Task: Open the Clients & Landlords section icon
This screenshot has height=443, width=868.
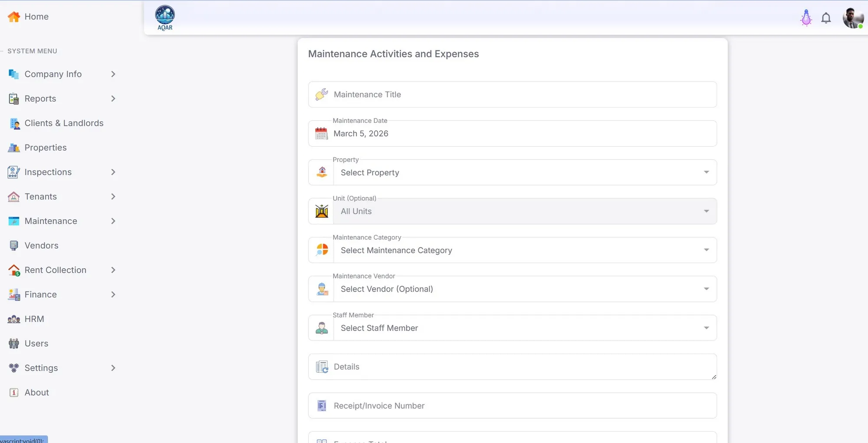Action: [x=14, y=123]
